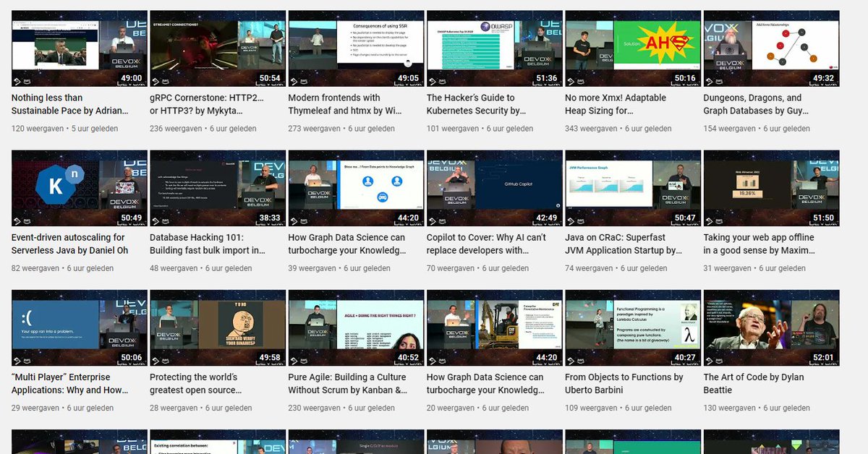
Task: Play the Database Hacking 101 thumbnail
Action: click(217, 188)
